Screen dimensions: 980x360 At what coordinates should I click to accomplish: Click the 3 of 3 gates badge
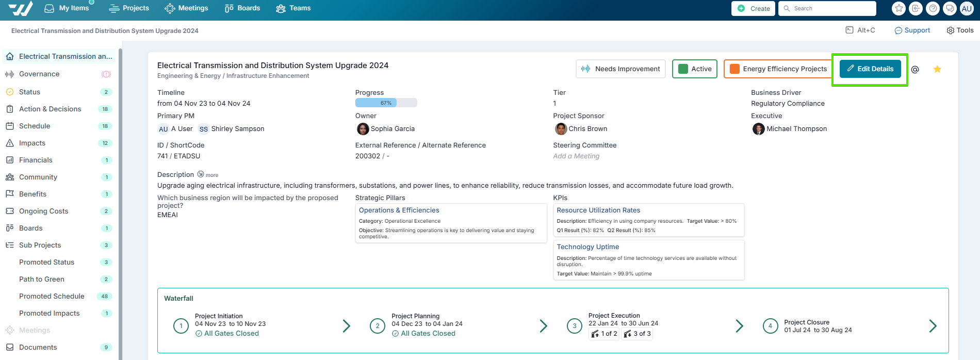click(x=637, y=334)
